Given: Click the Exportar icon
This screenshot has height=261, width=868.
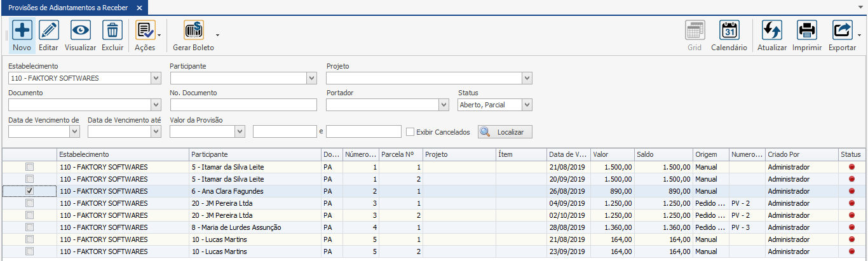Looking at the screenshot, I should coord(842,30).
